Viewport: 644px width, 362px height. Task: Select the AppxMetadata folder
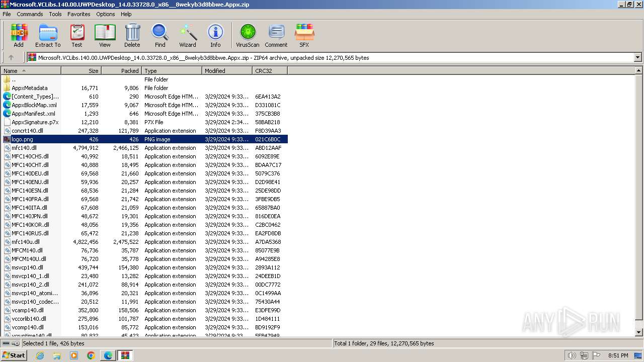[30, 88]
